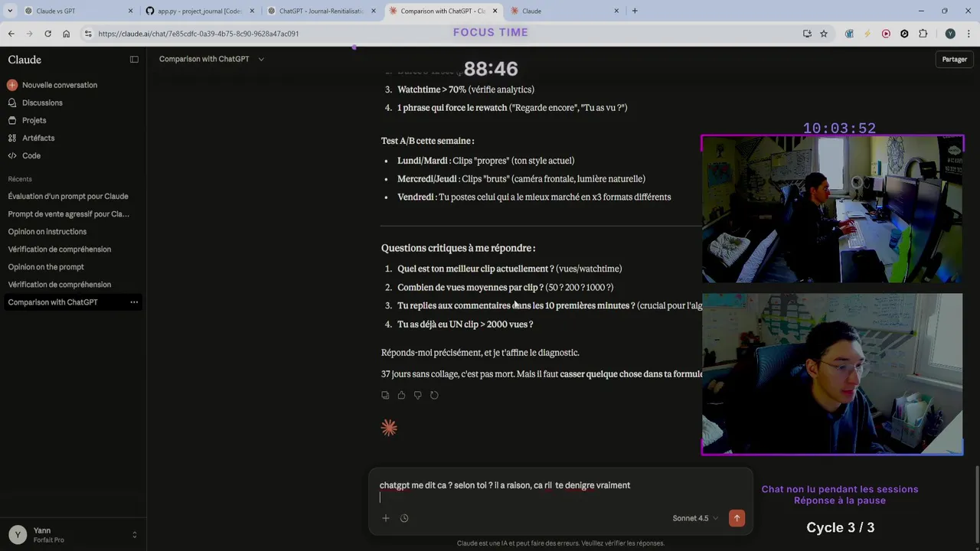The height and width of the screenshot is (551, 980).
Task: Give thumbs up to the response
Action: [x=401, y=395]
